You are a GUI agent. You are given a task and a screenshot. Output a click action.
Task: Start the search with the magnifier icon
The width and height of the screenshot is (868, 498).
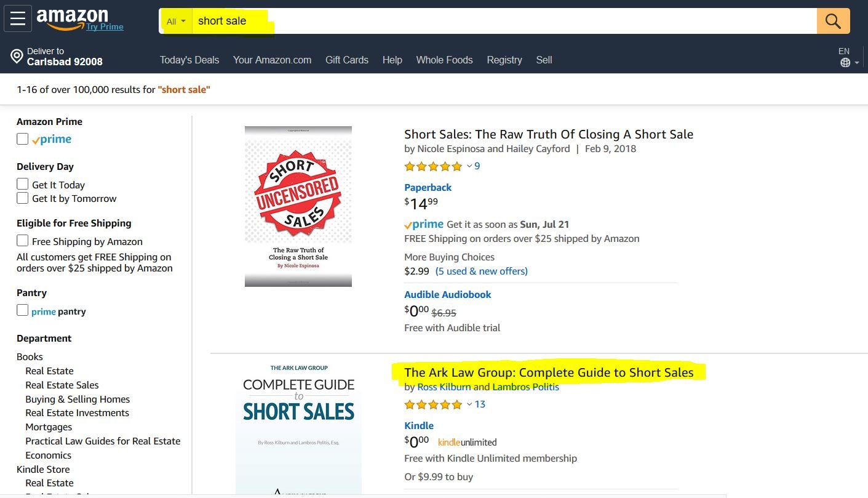(x=833, y=20)
